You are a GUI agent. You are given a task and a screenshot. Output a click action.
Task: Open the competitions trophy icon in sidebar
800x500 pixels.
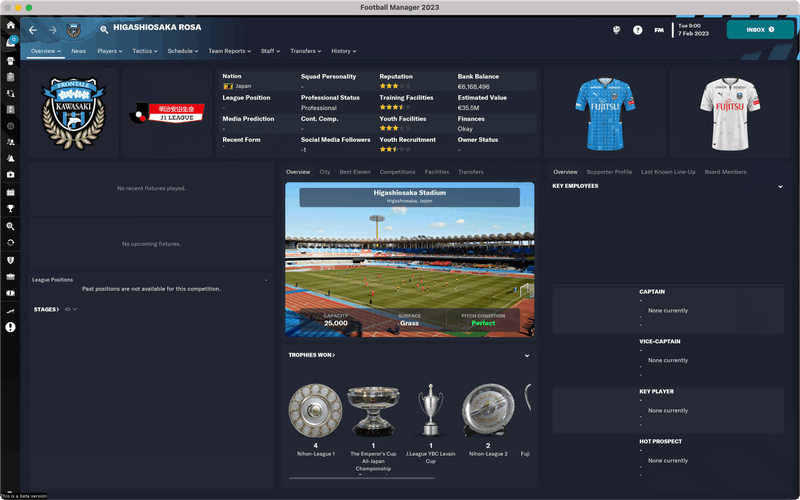click(10, 209)
